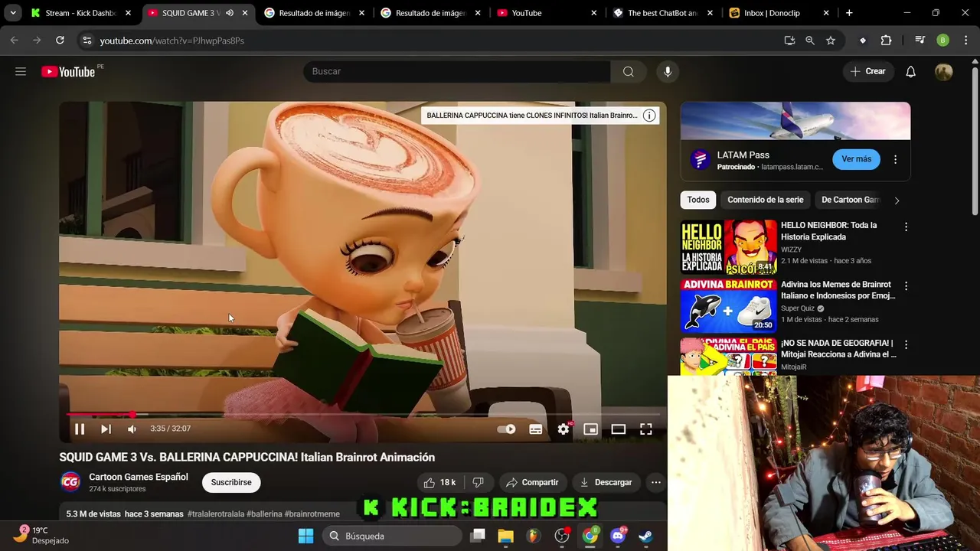Focus the Buscar search field
This screenshot has width=980, height=551.
457,71
